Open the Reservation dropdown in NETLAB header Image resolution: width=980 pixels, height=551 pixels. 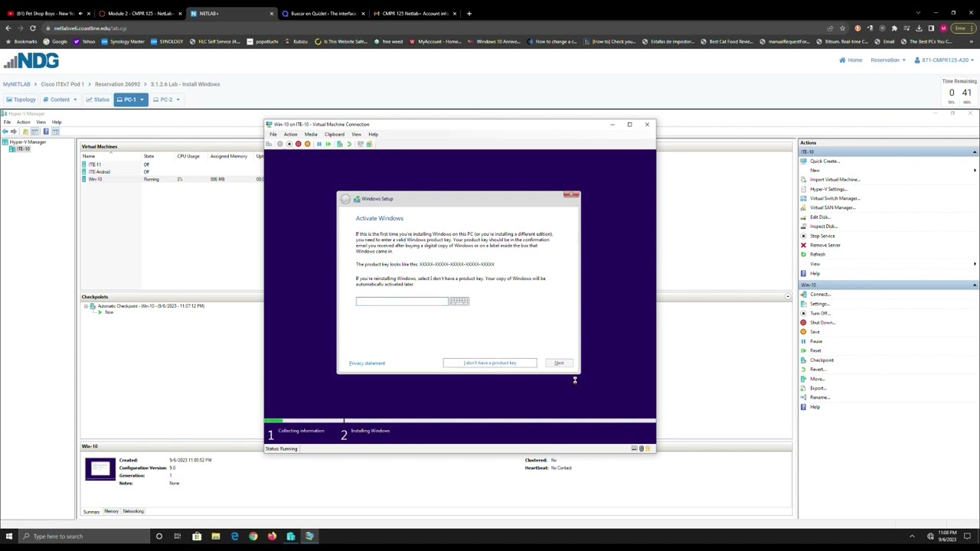coord(888,60)
